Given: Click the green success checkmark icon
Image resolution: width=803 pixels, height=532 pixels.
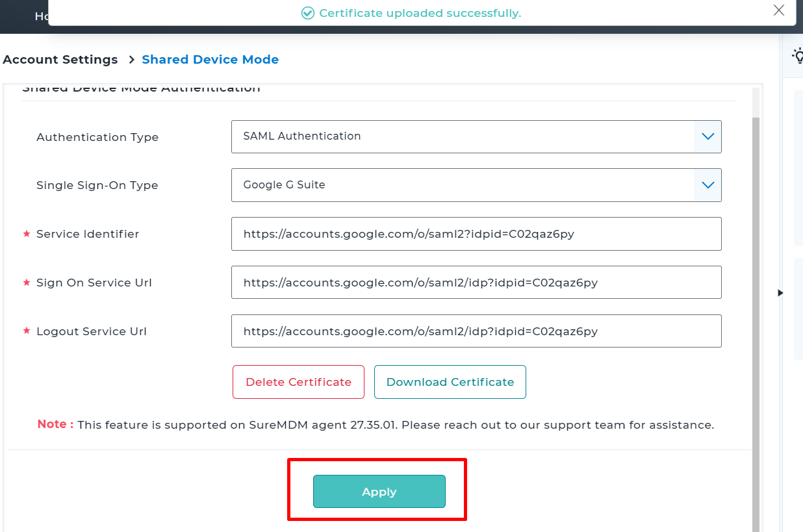Looking at the screenshot, I should coord(308,13).
